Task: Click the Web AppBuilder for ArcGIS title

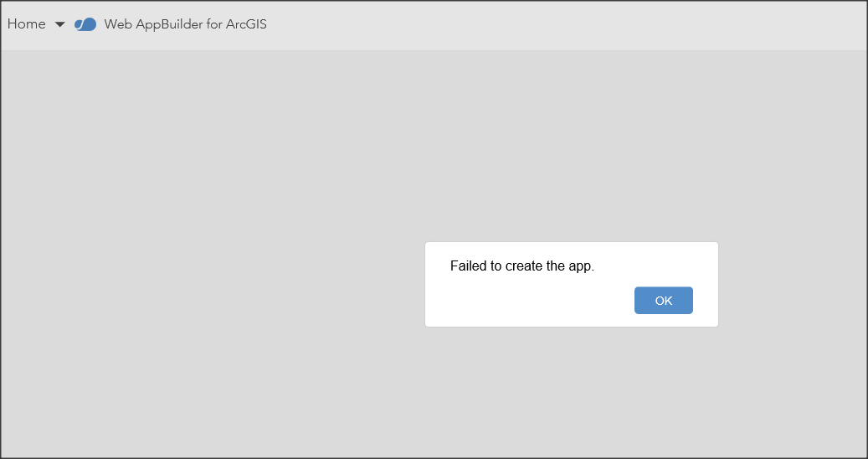Action: point(186,24)
